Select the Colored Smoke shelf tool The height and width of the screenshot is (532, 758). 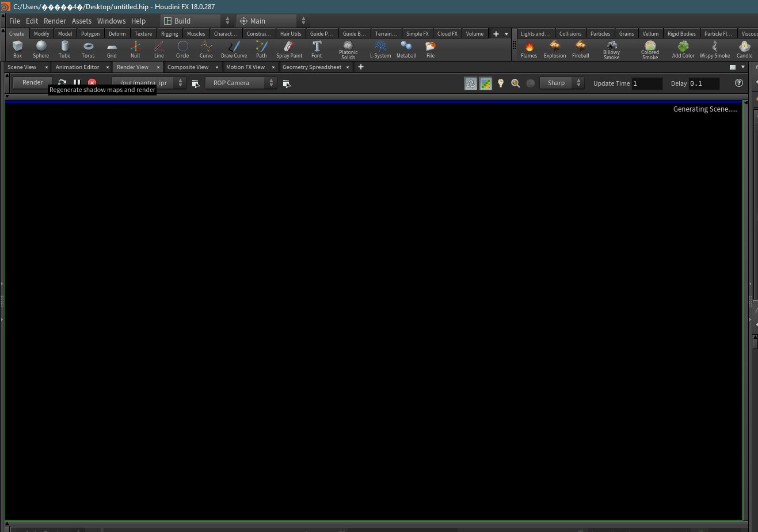coord(650,49)
